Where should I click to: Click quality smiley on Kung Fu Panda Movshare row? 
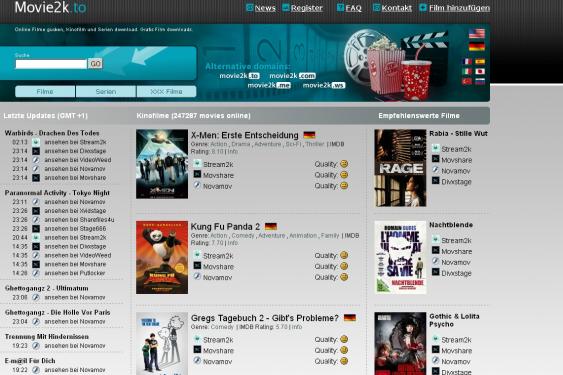click(344, 266)
